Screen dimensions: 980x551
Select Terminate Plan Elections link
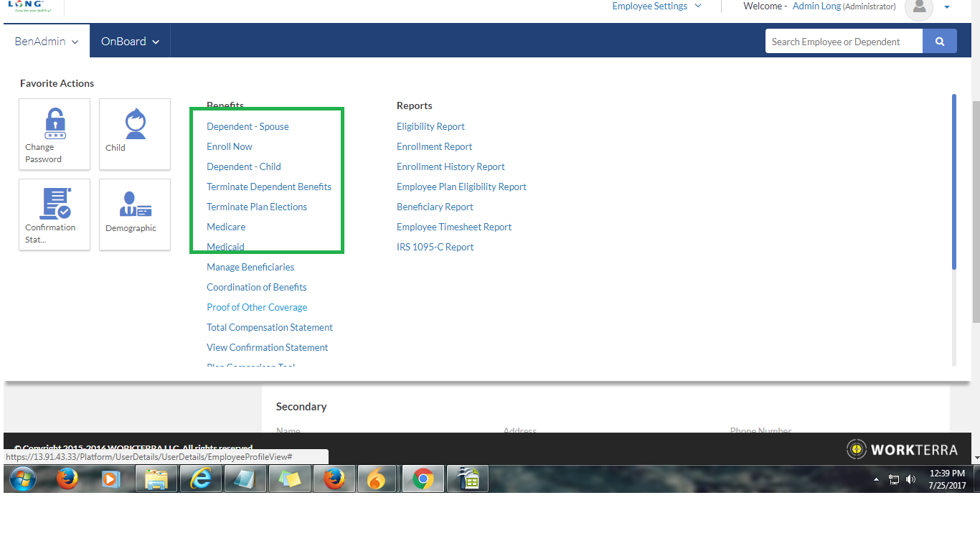(257, 207)
